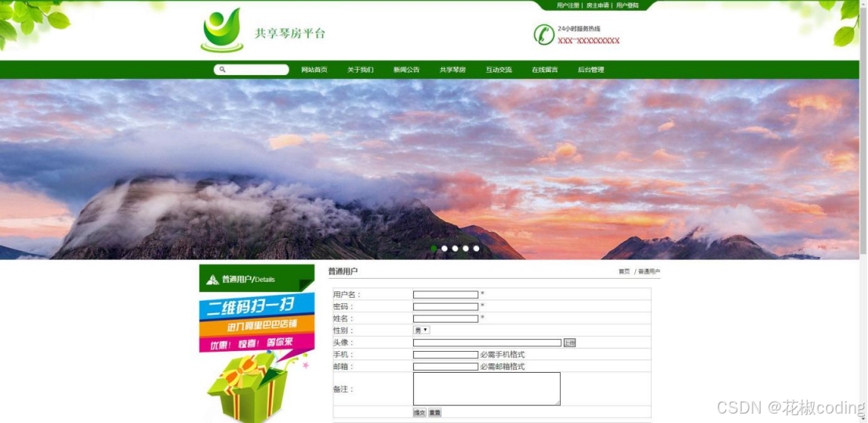Click the 房主申请 link at top
The width and height of the screenshot is (868, 423).
(597, 5)
